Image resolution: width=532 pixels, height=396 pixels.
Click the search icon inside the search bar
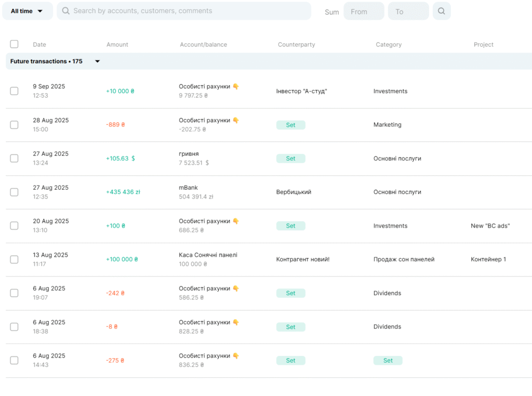pos(66,11)
